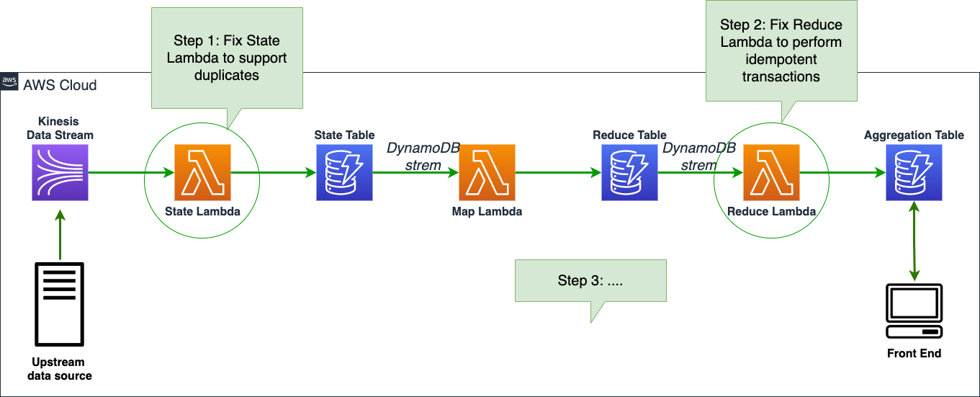980x397 pixels.
Task: Click the Upstream data source server icon
Action: (x=60, y=305)
